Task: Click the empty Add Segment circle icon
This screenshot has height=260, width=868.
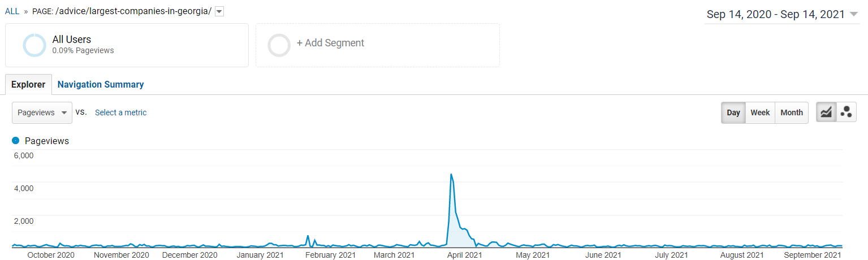Action: pyautogui.click(x=279, y=45)
